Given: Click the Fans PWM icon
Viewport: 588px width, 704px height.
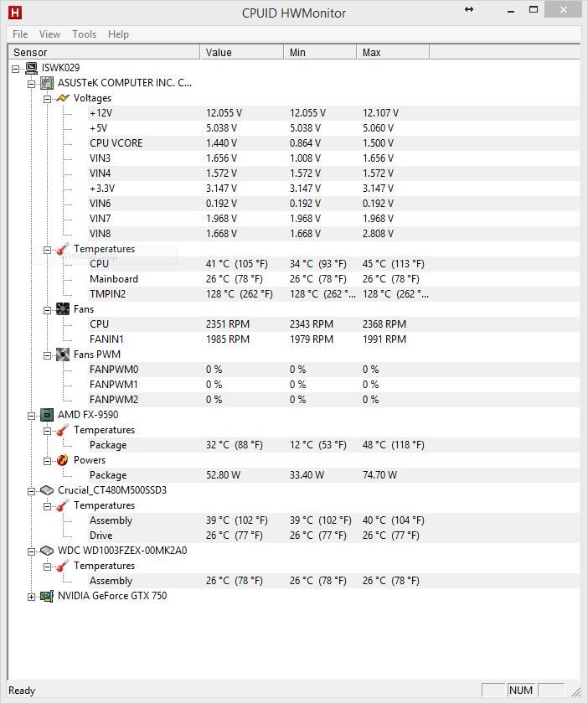Looking at the screenshot, I should pyautogui.click(x=63, y=355).
